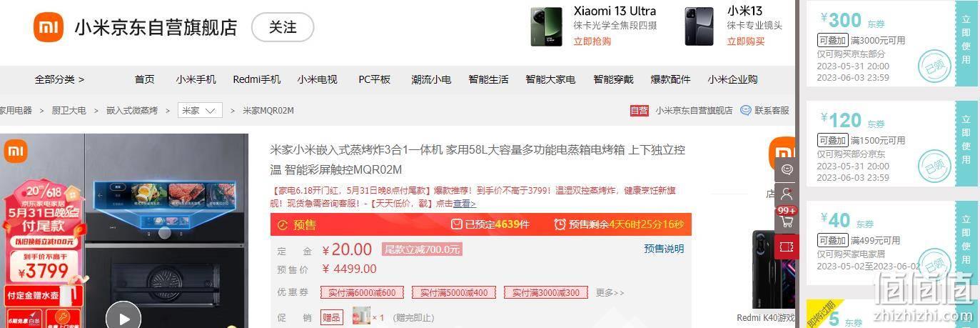Click the 查看 link in promo text
The height and width of the screenshot is (328, 980).
(464, 203)
